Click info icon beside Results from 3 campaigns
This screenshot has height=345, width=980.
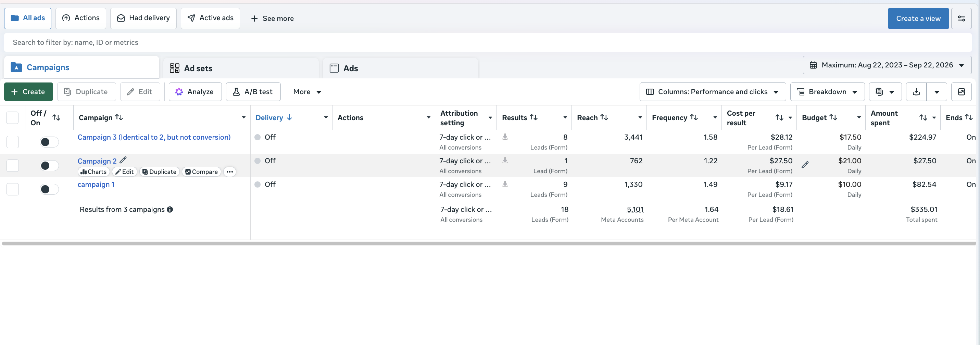(x=170, y=209)
